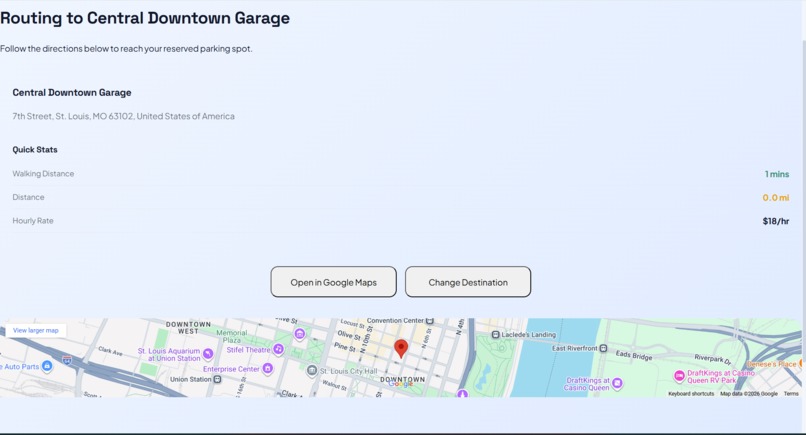Click the red destination pin on the map
Viewport: 806px width, 435px height.
(x=401, y=349)
